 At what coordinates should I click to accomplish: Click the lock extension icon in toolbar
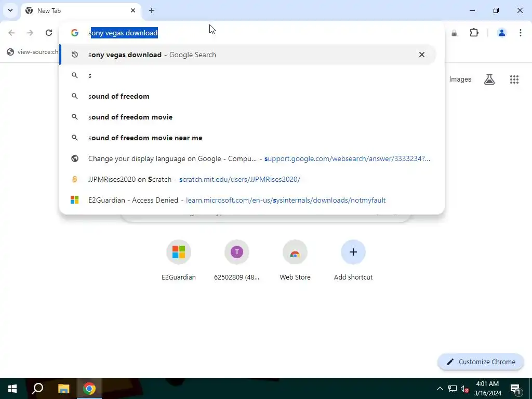(x=454, y=33)
